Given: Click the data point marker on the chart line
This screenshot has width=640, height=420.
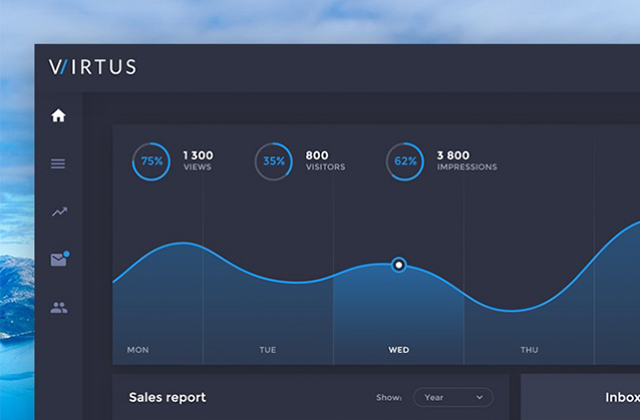Looking at the screenshot, I should (399, 265).
